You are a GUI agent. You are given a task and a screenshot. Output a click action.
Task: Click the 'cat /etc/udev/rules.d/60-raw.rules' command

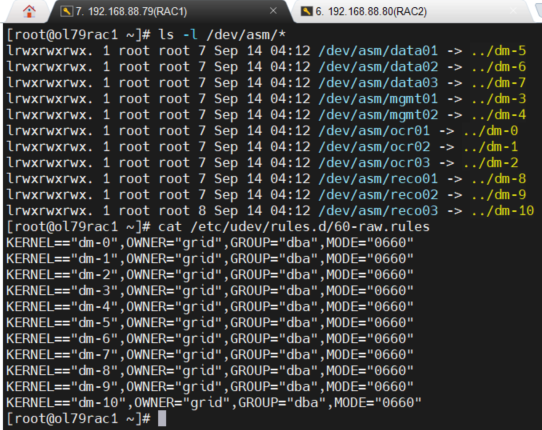pyautogui.click(x=294, y=227)
